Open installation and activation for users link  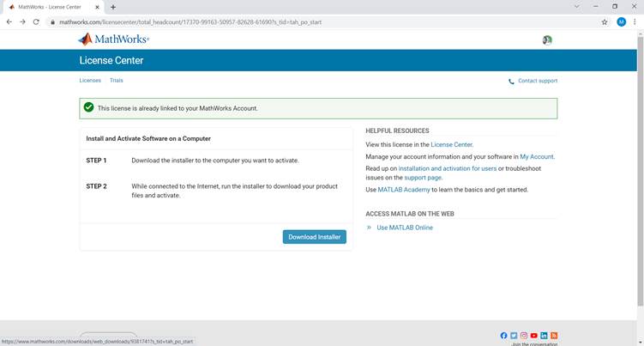coord(448,168)
